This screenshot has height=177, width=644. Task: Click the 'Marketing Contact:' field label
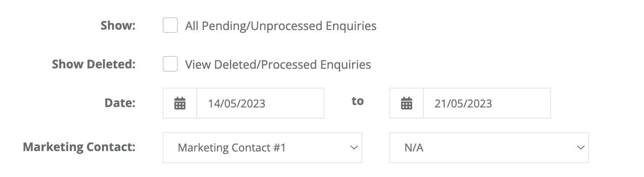(79, 147)
